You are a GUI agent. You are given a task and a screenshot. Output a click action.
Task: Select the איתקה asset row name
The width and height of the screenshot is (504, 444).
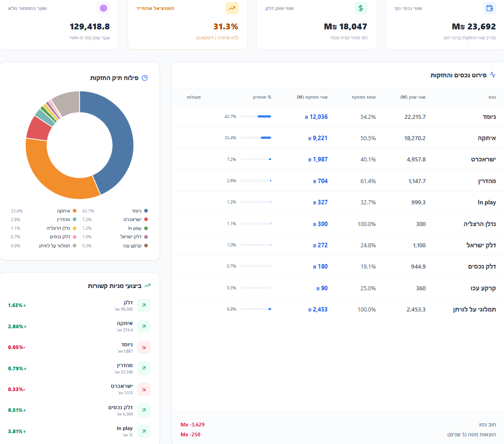click(x=487, y=138)
